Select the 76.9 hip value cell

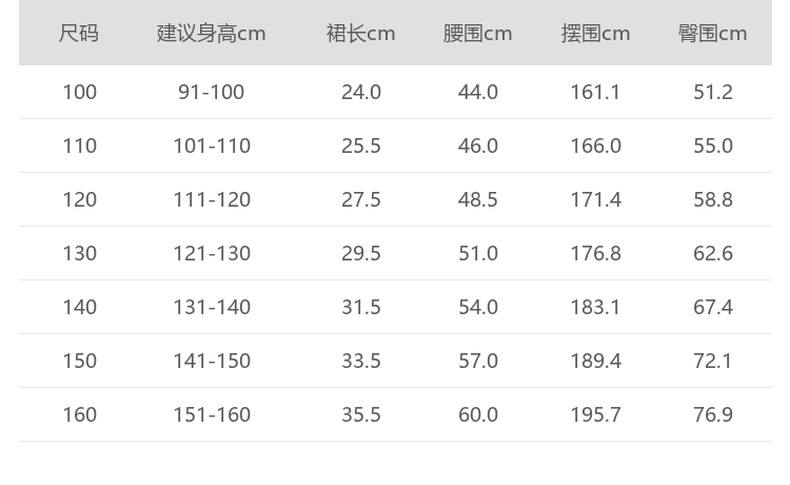pos(713,414)
